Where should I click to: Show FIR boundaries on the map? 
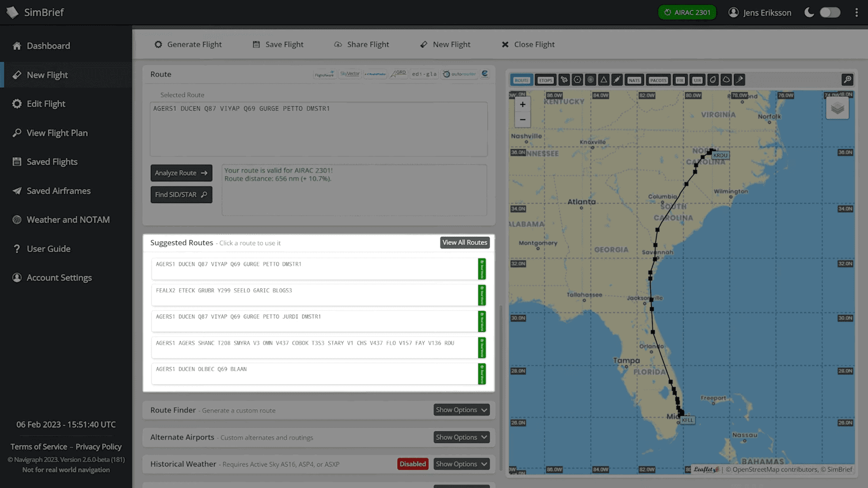click(680, 80)
